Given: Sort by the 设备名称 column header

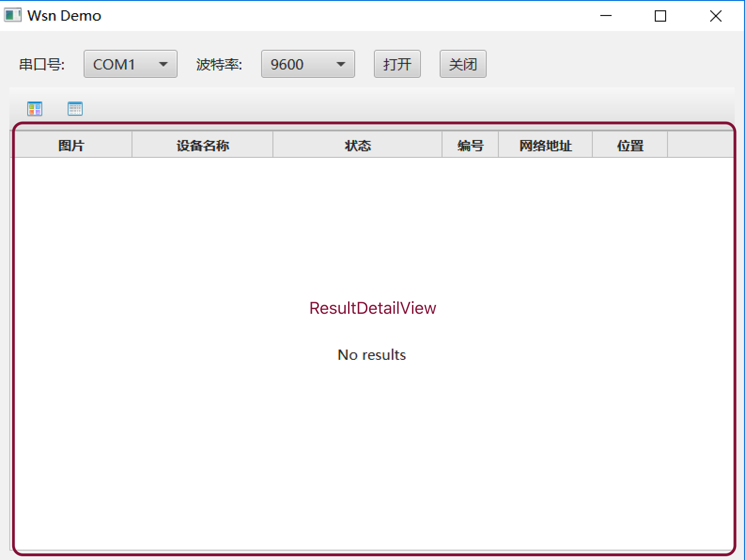Looking at the screenshot, I should click(x=202, y=146).
